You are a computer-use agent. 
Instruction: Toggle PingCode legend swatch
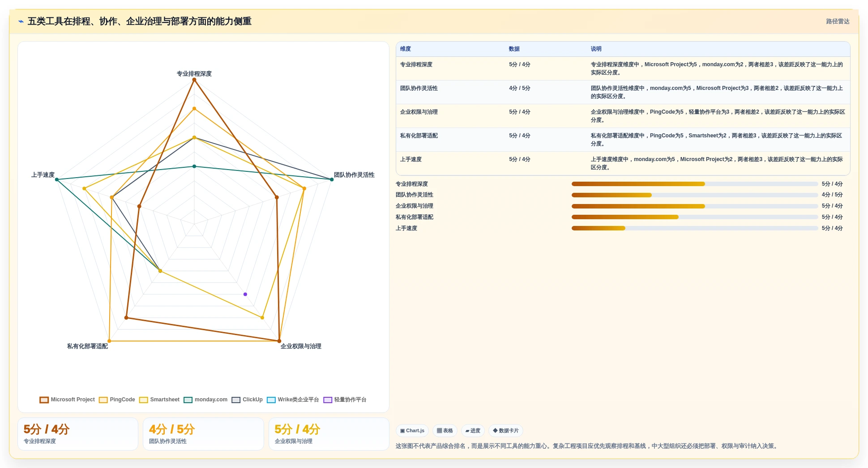click(x=103, y=400)
